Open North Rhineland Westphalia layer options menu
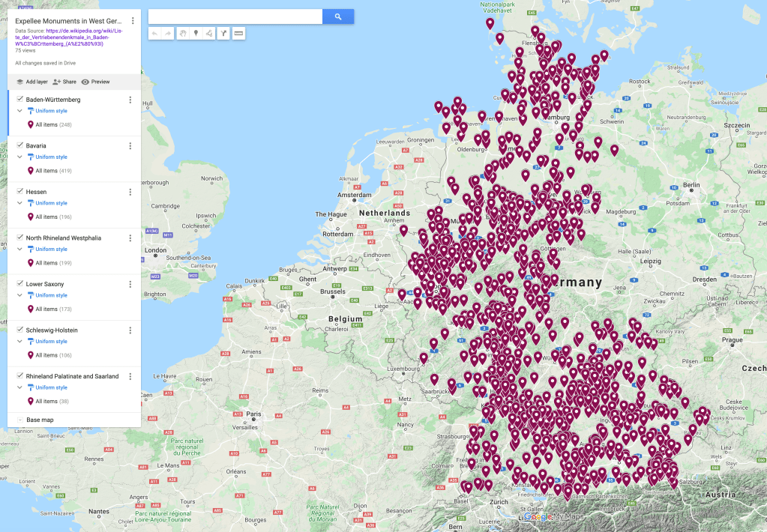The image size is (767, 532). tap(130, 238)
